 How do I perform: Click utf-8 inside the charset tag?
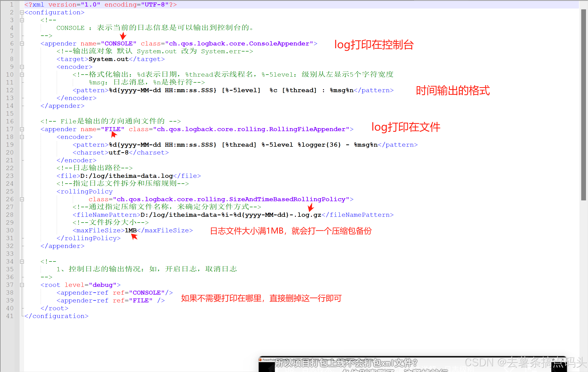[119, 152]
